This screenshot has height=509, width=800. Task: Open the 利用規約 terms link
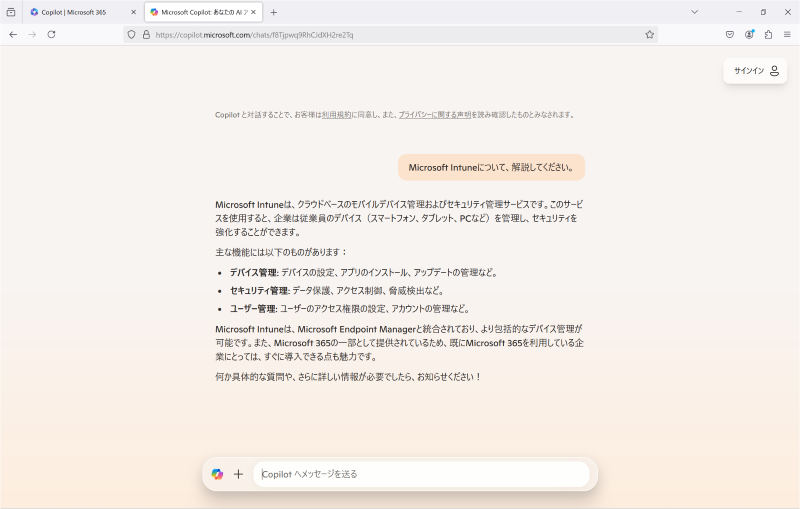coord(336,115)
